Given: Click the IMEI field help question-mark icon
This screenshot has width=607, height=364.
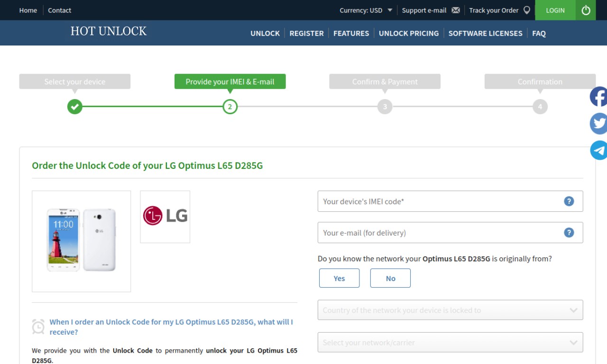Looking at the screenshot, I should pos(569,201).
